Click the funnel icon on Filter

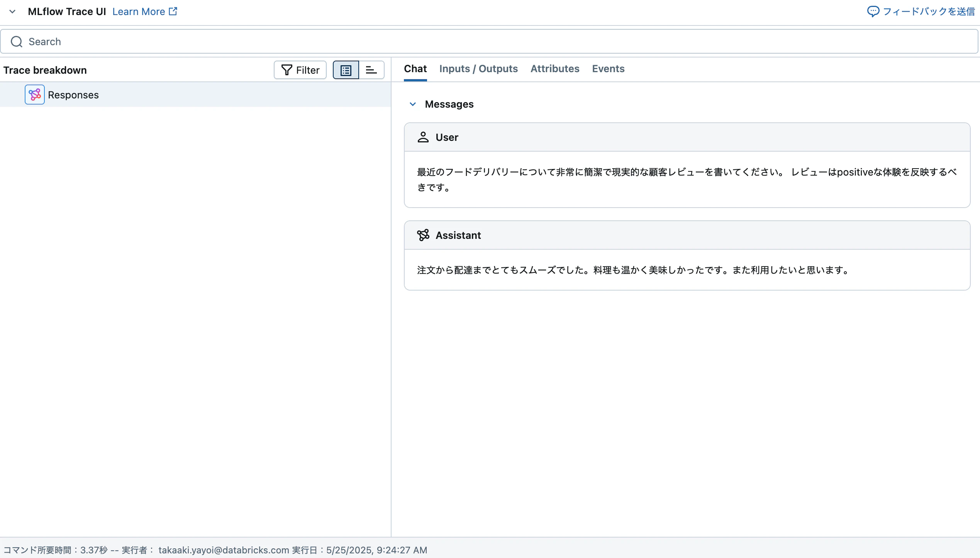pyautogui.click(x=287, y=70)
